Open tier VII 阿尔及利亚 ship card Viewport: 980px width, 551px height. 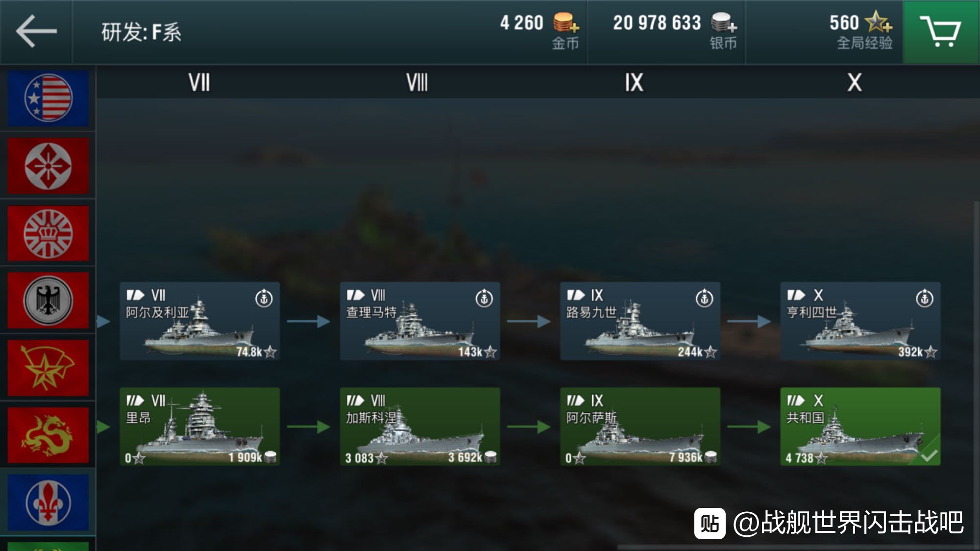[200, 321]
